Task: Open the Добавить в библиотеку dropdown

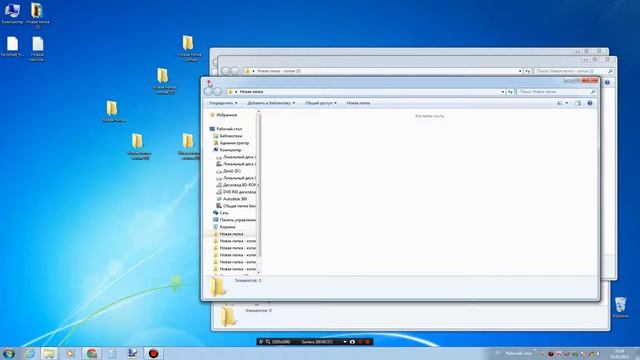Action: click(x=271, y=103)
